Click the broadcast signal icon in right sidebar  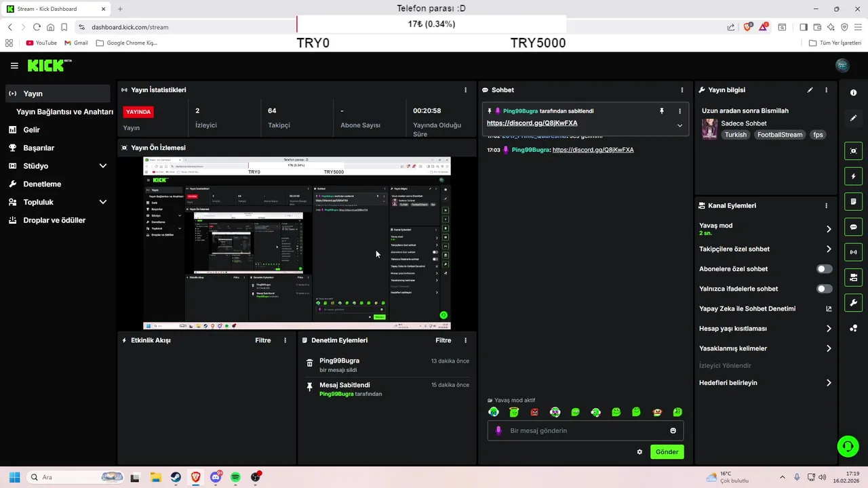click(853, 252)
